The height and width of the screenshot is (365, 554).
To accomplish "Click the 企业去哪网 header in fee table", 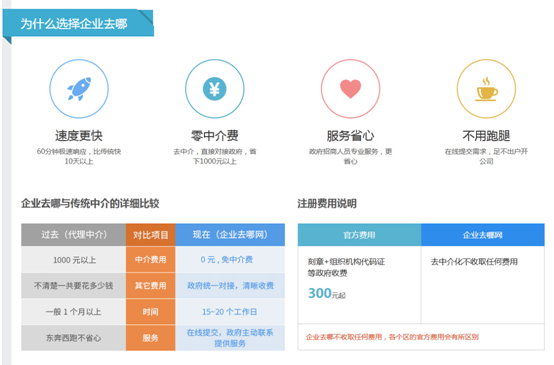I will coord(483,235).
